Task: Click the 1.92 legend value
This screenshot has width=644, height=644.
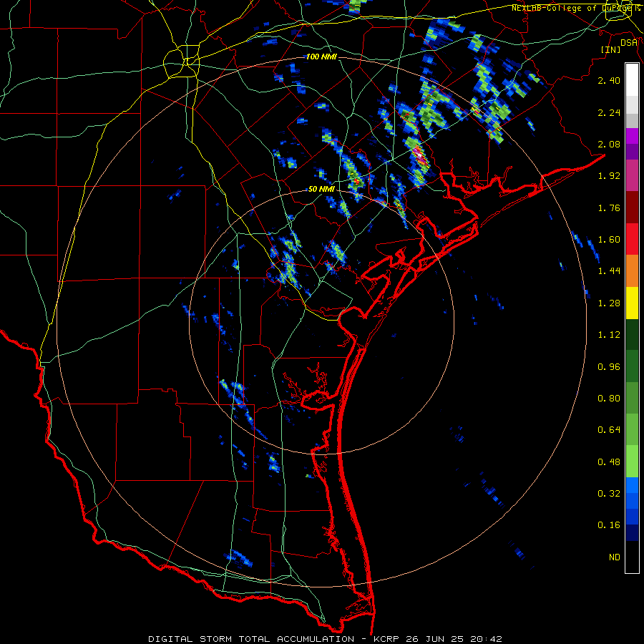Action: click(609, 176)
